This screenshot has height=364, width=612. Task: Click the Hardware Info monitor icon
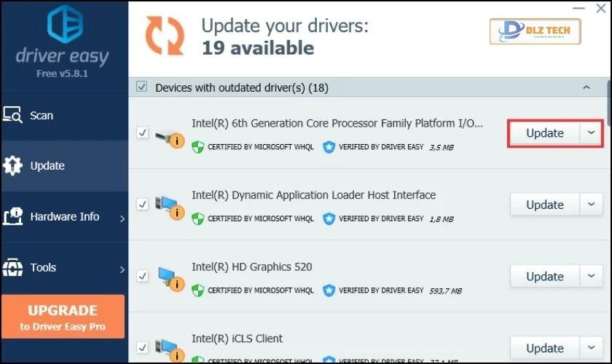(13, 216)
